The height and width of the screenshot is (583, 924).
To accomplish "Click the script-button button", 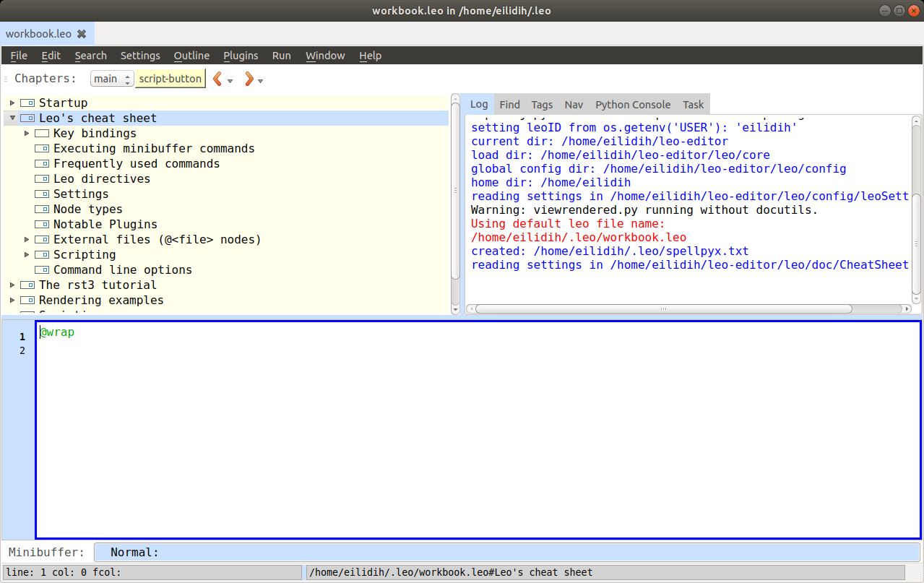I will tap(170, 79).
